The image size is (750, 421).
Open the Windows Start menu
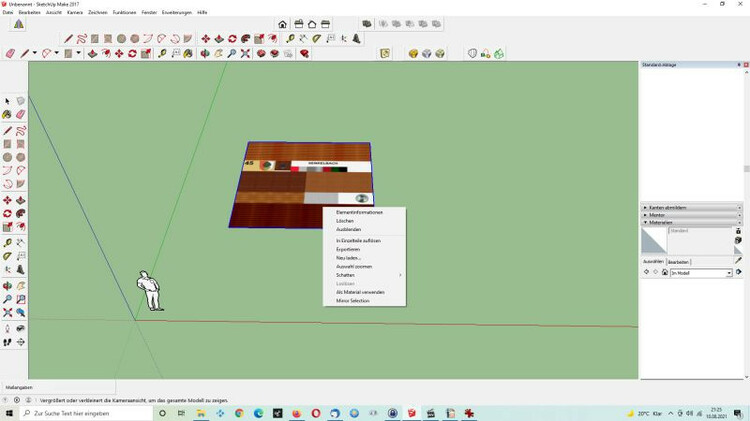(x=9, y=413)
